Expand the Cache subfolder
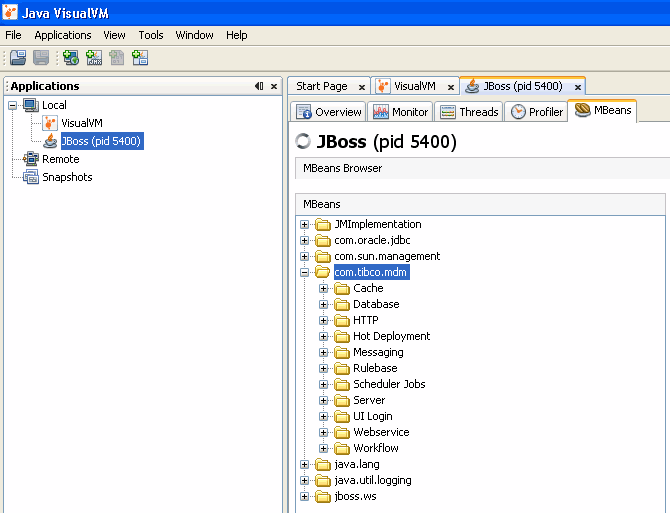Viewport: 670px width, 513px height. pyautogui.click(x=323, y=289)
